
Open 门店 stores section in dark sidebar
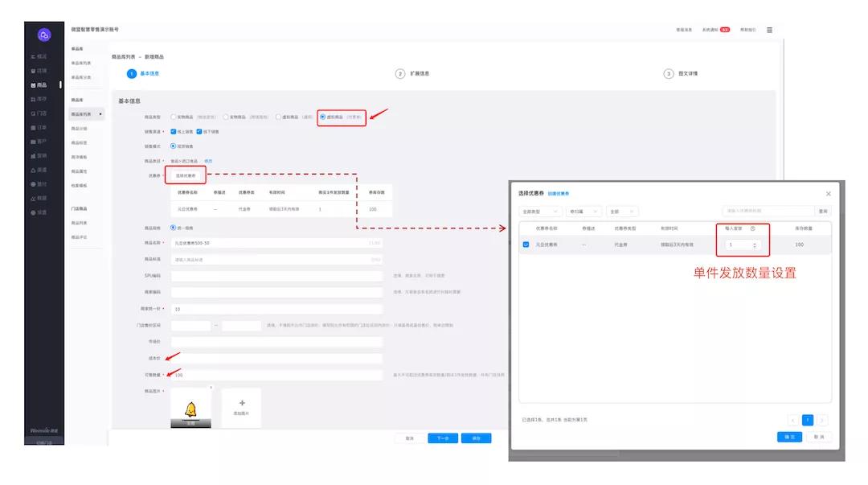[39, 113]
